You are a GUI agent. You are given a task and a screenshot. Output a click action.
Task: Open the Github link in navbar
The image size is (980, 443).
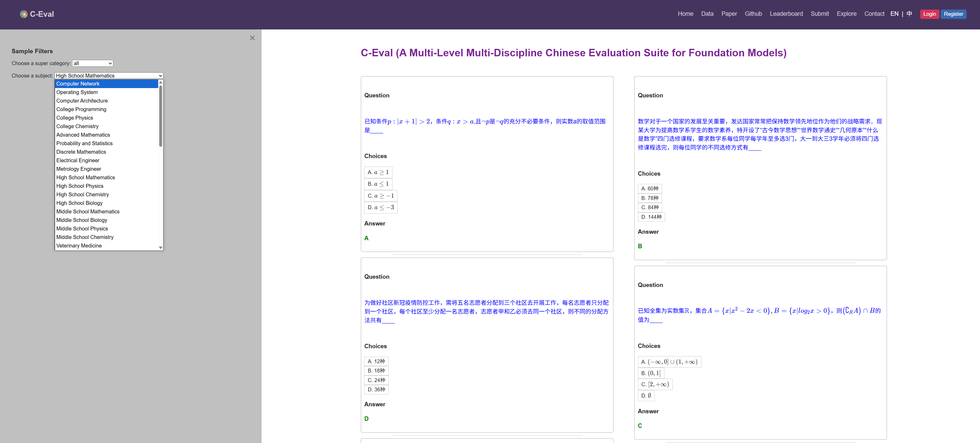click(753, 14)
